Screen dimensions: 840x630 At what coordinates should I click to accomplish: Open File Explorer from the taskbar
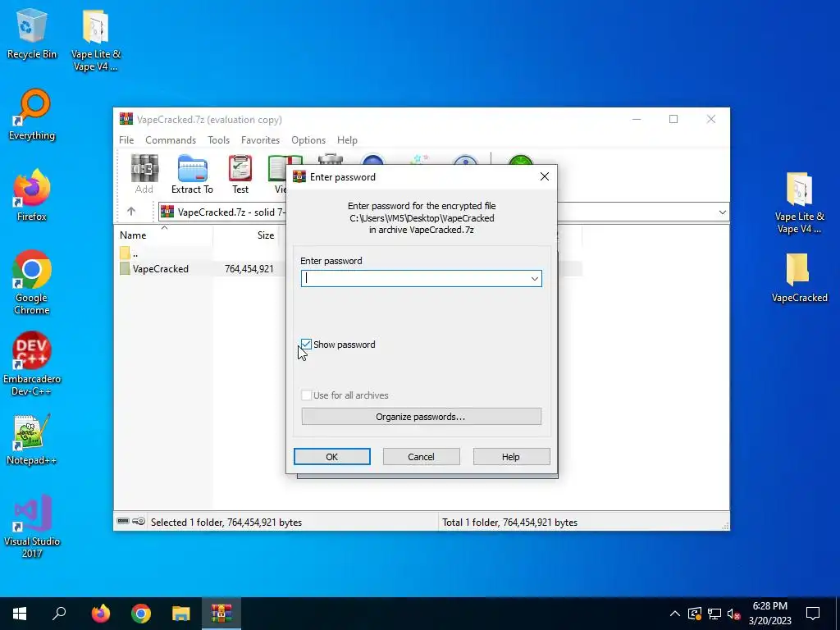[181, 614]
